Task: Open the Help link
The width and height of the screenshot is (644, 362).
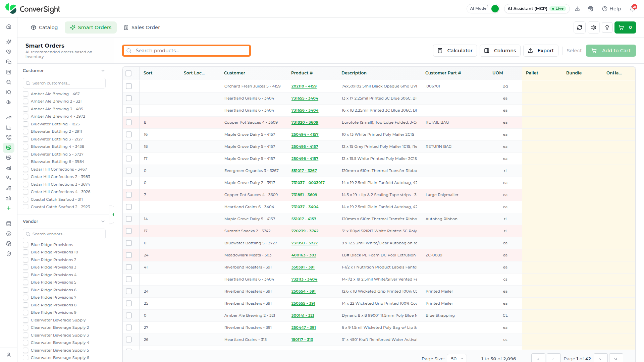Action: (612, 9)
